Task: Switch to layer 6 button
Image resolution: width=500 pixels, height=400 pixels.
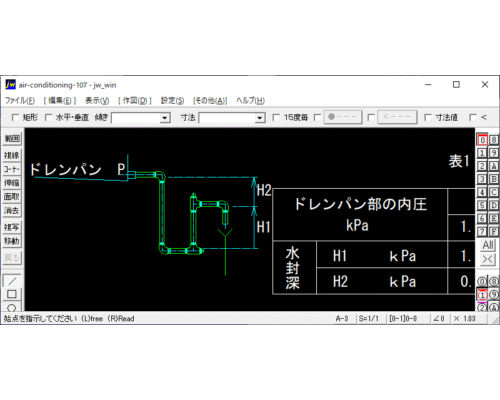Action: click(482, 218)
